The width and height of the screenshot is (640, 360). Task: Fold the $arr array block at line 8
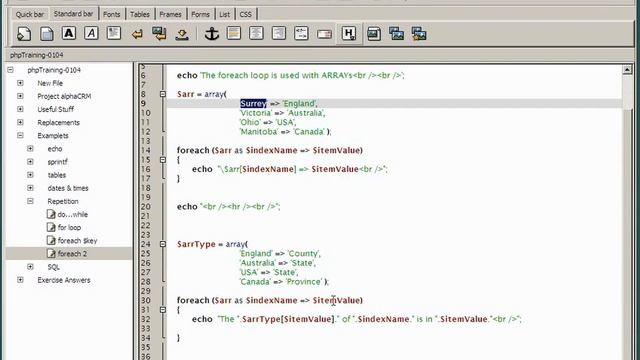click(x=163, y=94)
